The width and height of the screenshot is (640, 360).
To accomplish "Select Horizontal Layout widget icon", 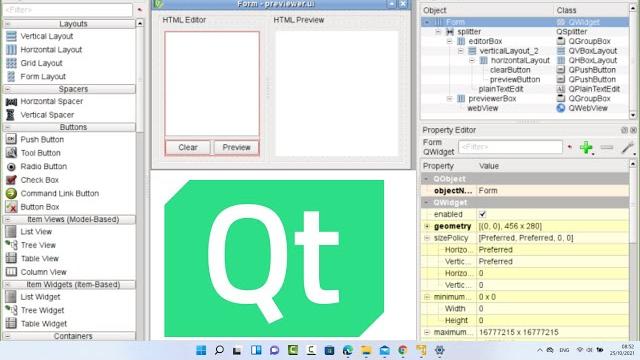I will pyautogui.click(x=11, y=50).
